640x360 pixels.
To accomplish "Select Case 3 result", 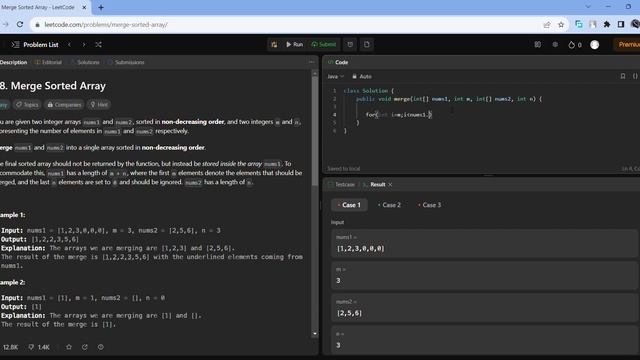I will 430,205.
